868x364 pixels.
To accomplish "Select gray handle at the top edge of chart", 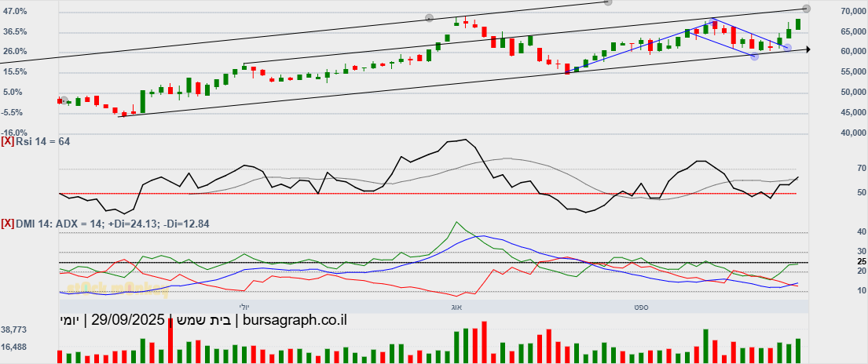I will pyautogui.click(x=608, y=2).
